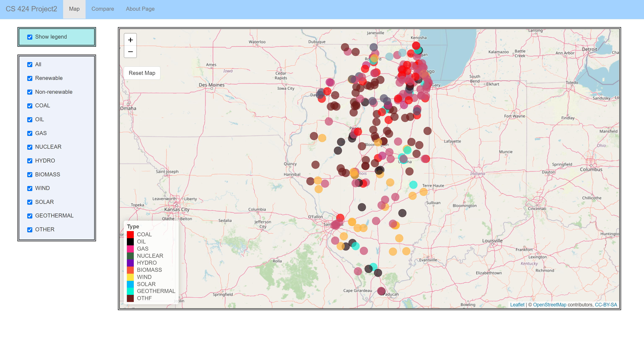This screenshot has height=337, width=644.
Task: Toggle the SOLAR filter checkbox
Action: (30, 202)
